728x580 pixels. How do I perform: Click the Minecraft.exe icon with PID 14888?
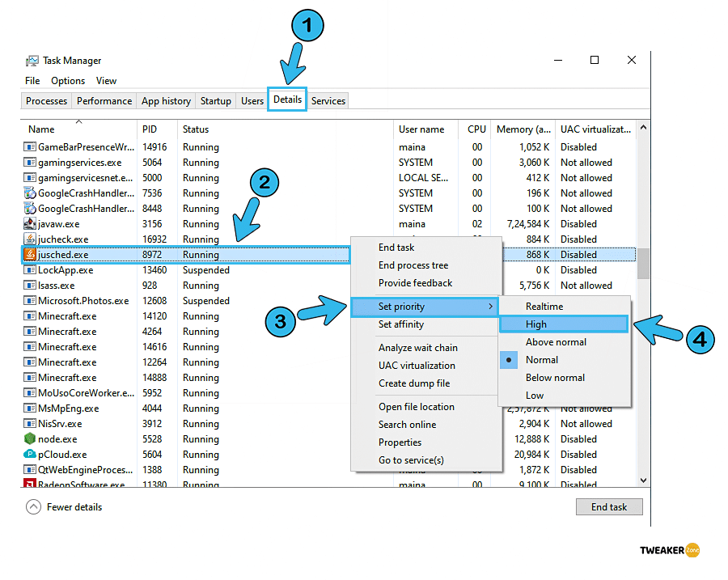30,377
